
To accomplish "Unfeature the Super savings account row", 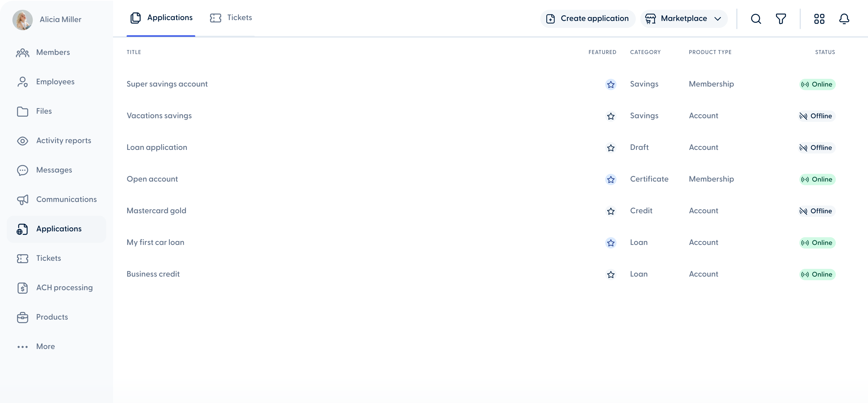I will (611, 85).
